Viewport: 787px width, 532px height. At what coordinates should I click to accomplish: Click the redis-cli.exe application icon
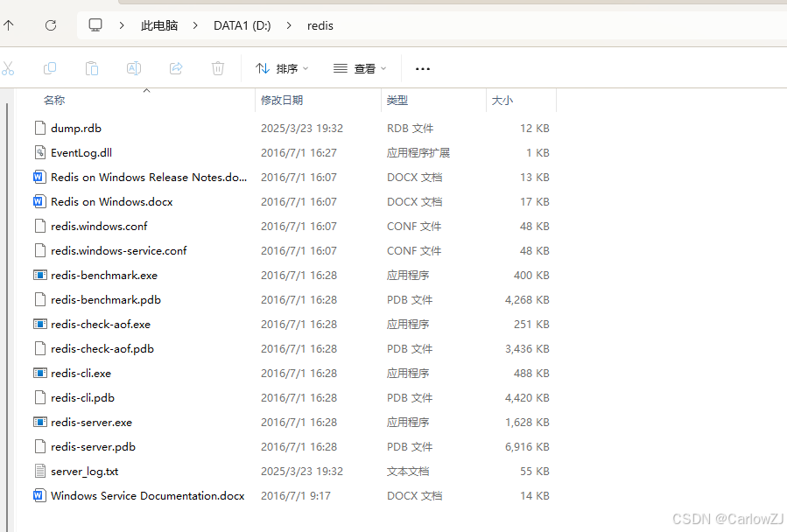(40, 373)
